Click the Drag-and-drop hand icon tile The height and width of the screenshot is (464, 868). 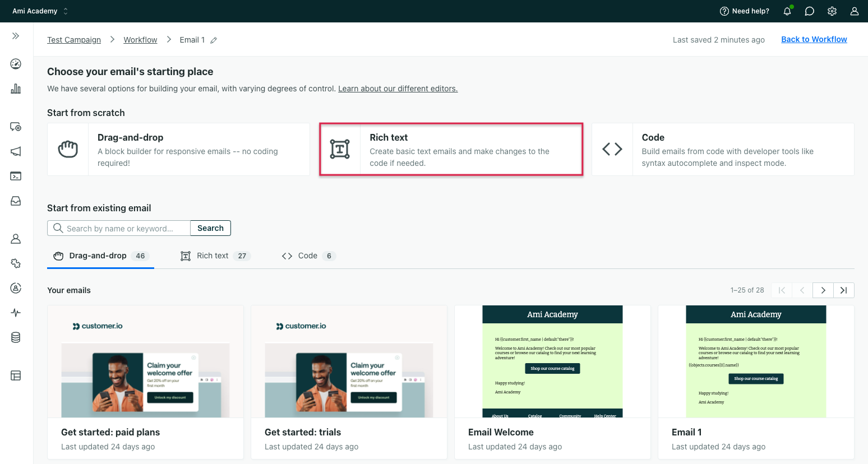click(x=68, y=150)
